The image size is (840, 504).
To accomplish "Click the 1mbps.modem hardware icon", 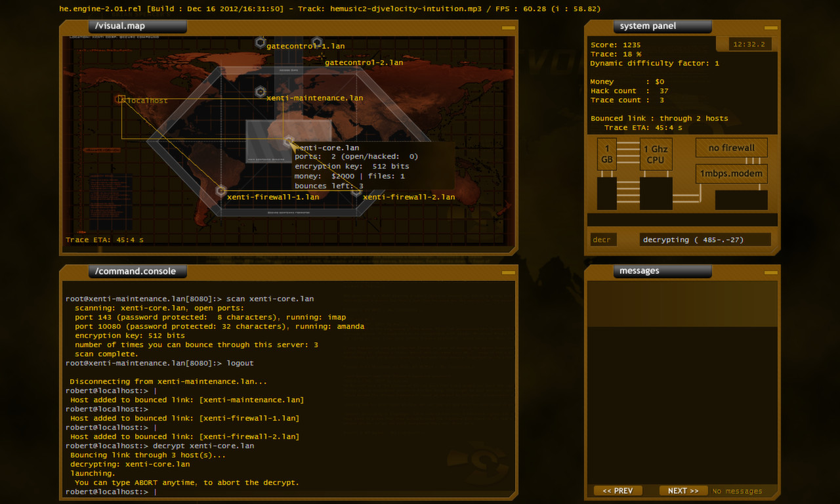I will click(731, 173).
